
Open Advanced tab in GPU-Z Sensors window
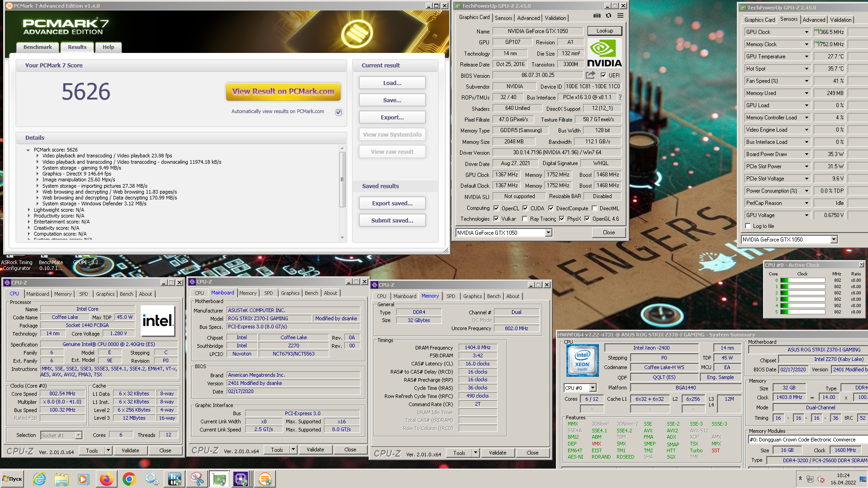[x=814, y=20]
